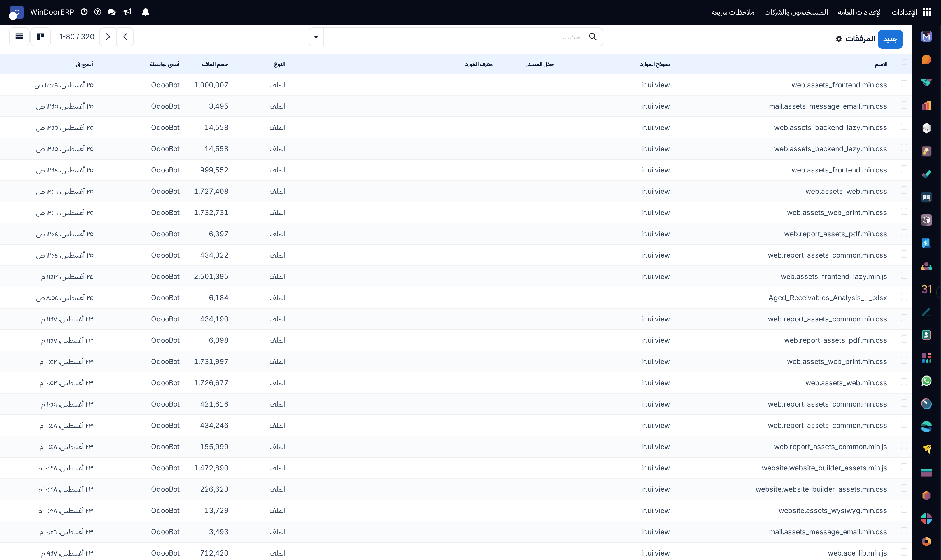This screenshot has height=560, width=941.
Task: Tick checkbox for web.report_assets_common.min.js row
Action: tap(904, 446)
